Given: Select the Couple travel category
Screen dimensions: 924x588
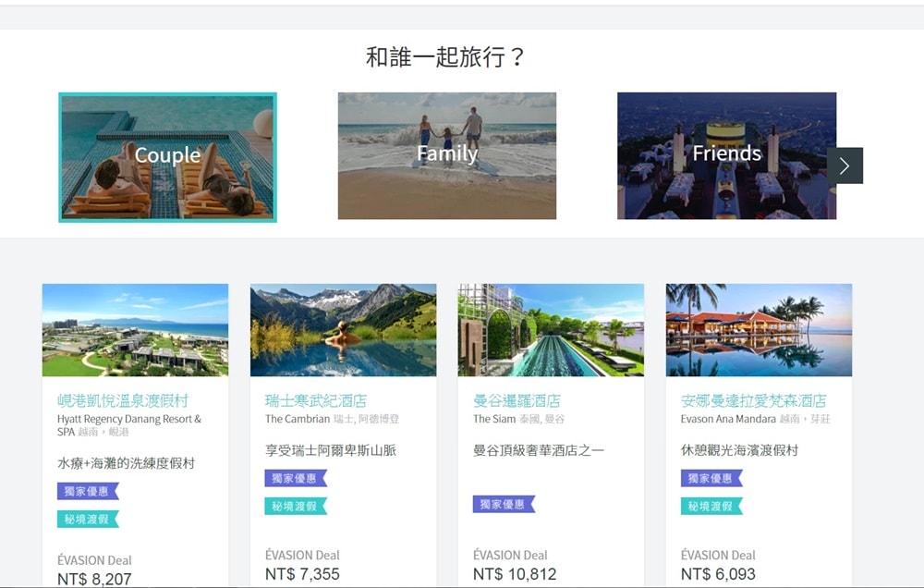Looking at the screenshot, I should 168,157.
